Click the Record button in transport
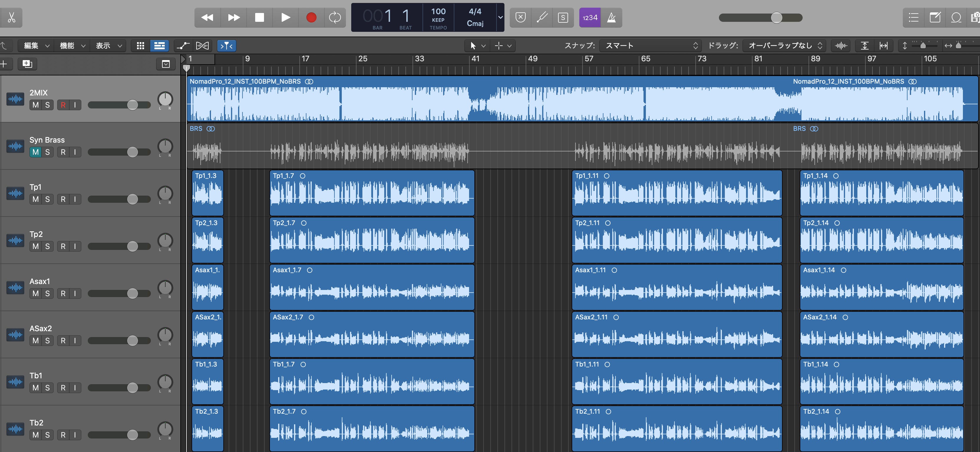Viewport: 980px width, 452px height. click(x=311, y=17)
